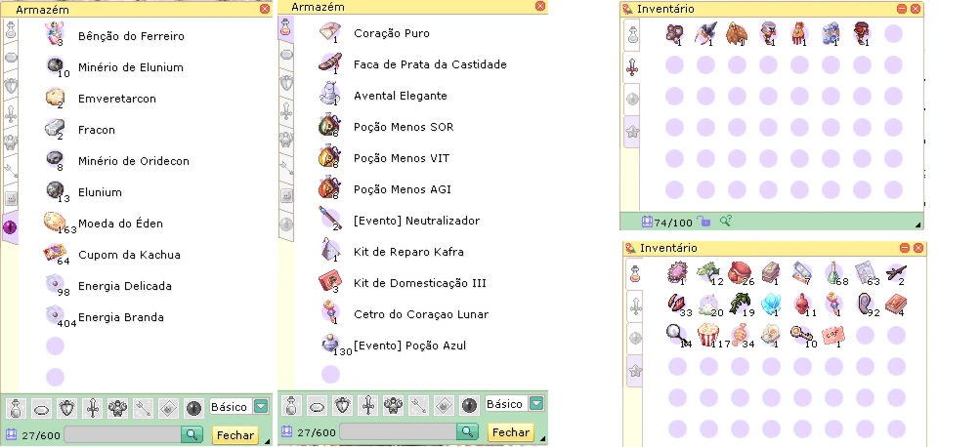
Task: Open potion tab in the popcorn inventory window
Action: pos(636,274)
